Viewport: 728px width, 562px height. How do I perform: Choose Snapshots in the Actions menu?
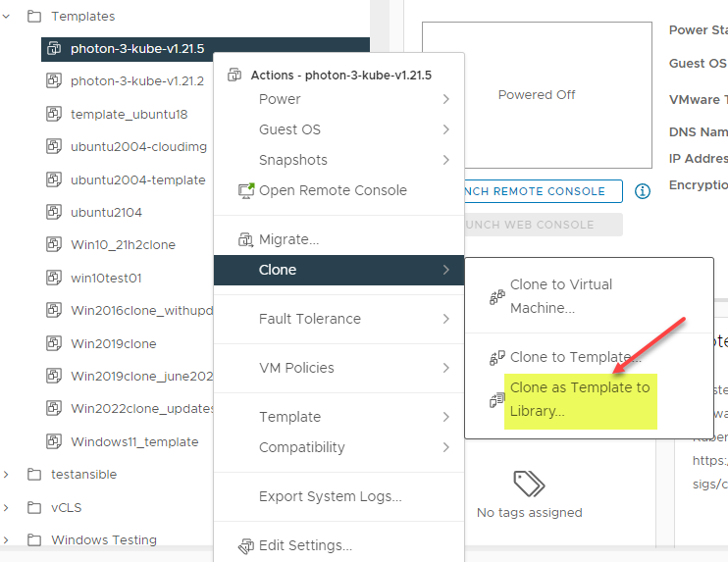coord(338,160)
